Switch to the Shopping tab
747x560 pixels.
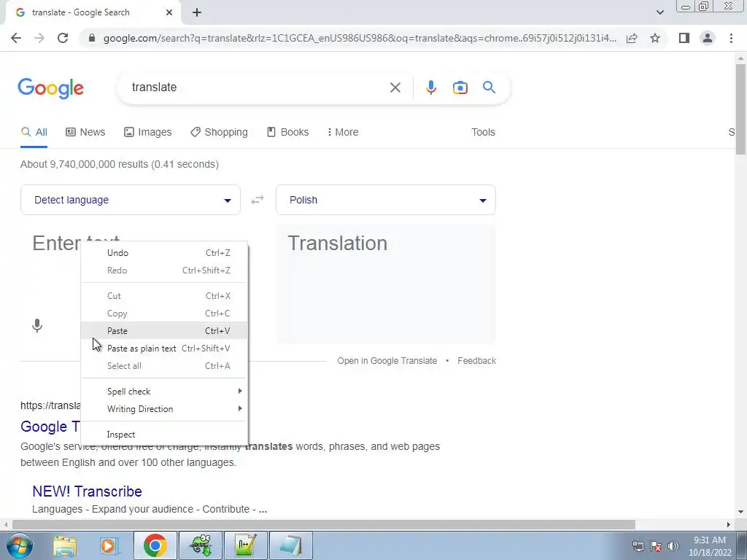pyautogui.click(x=219, y=132)
